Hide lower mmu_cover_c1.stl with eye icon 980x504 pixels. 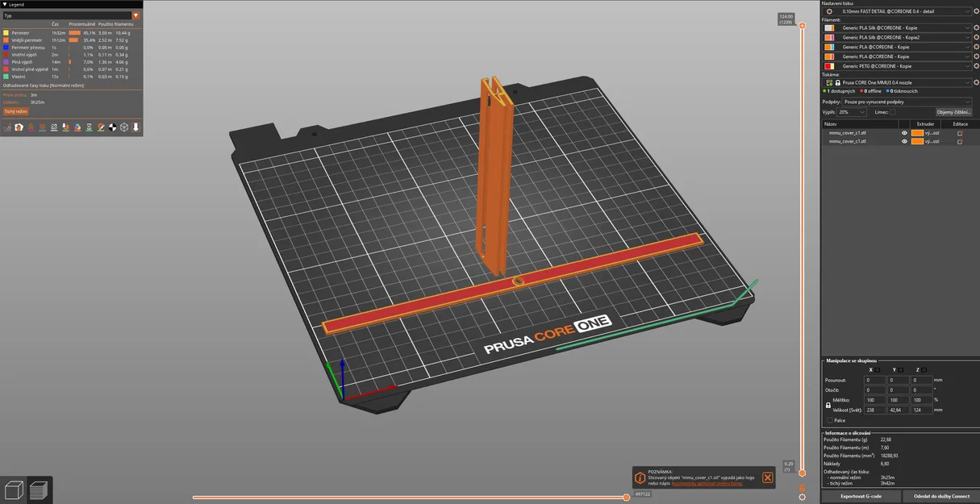904,141
